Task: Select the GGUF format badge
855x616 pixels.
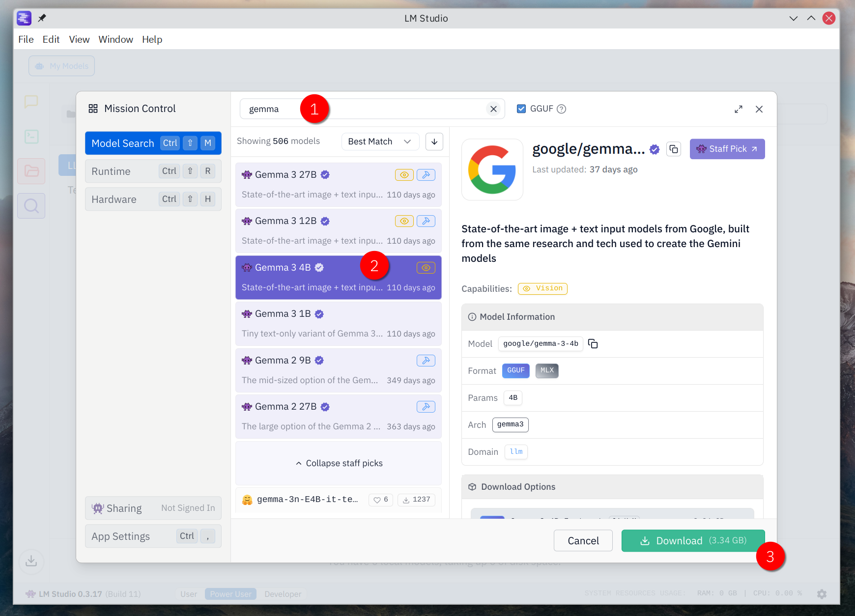Action: (515, 370)
